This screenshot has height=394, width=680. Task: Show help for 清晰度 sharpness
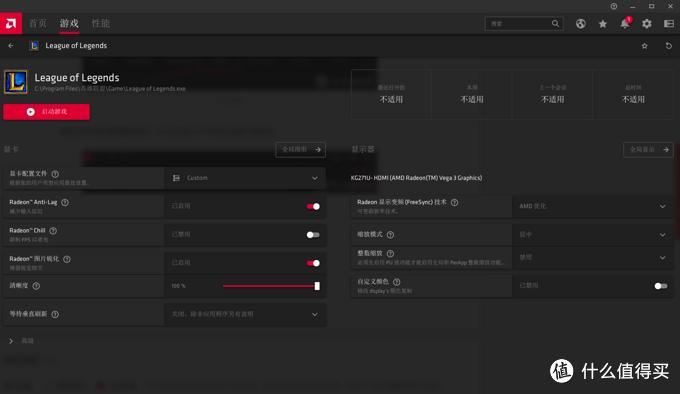point(36,286)
